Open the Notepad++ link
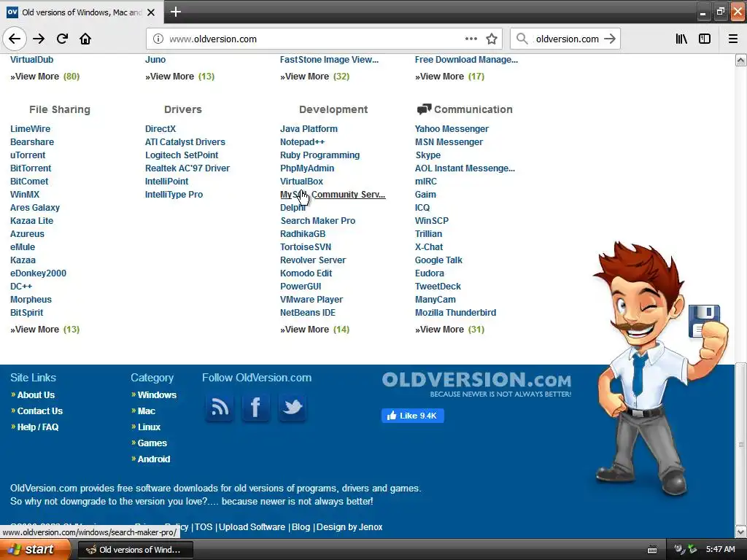The width and height of the screenshot is (747, 560). (302, 142)
